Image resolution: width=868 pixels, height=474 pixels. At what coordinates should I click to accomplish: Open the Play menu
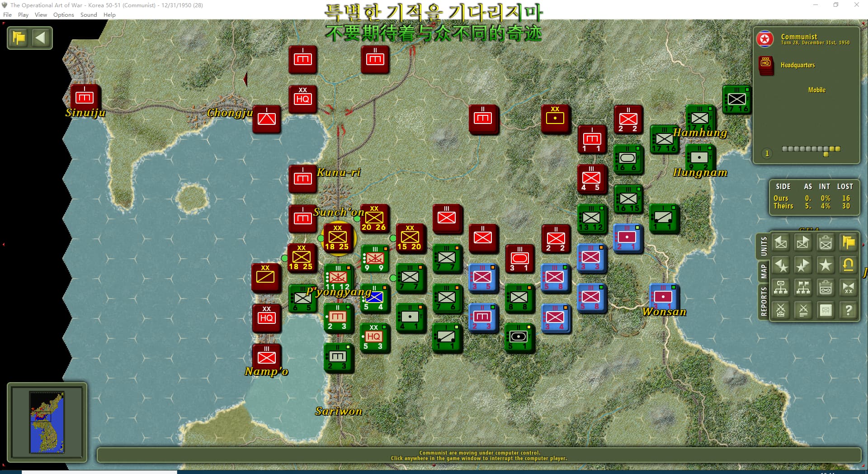23,14
